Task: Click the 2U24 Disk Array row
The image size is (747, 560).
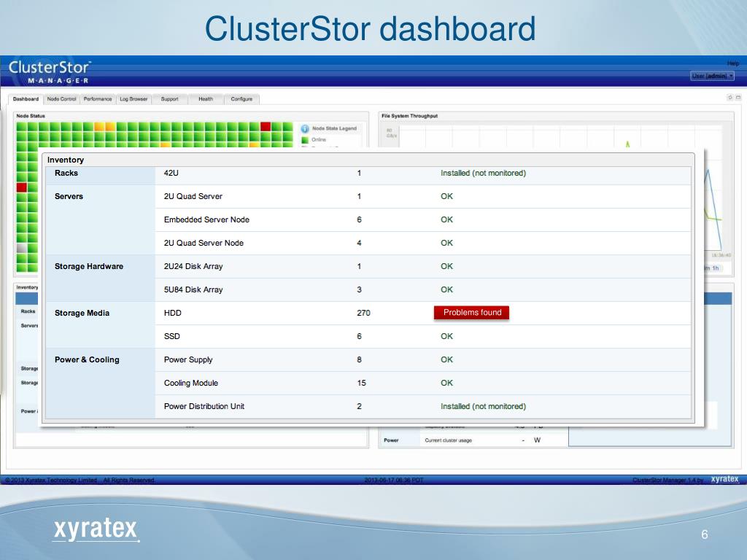Action: click(x=423, y=266)
